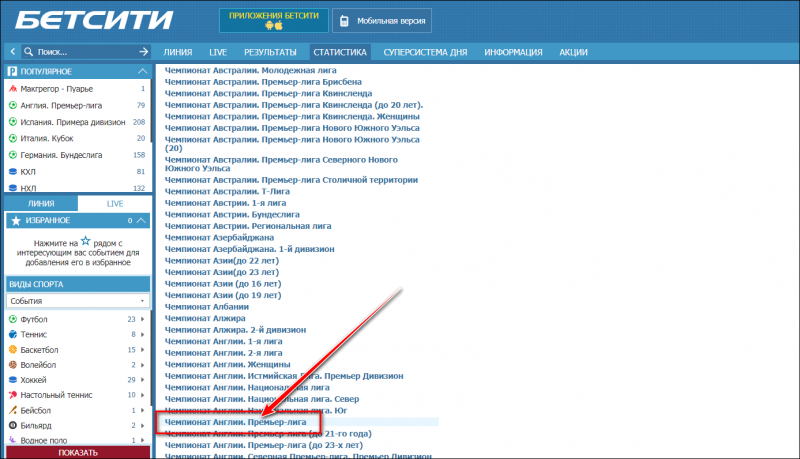Select Испания. Примера дивизион in popular list

73,122
